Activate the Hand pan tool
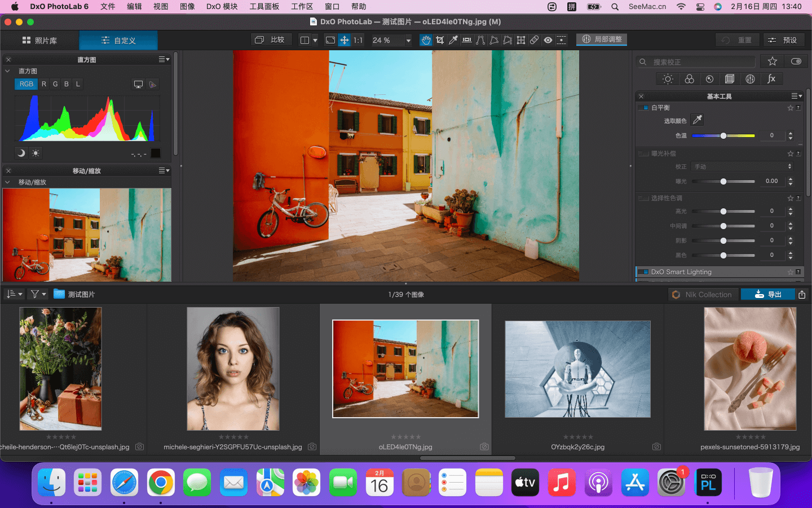Screen dimensions: 812x508 [426, 40]
